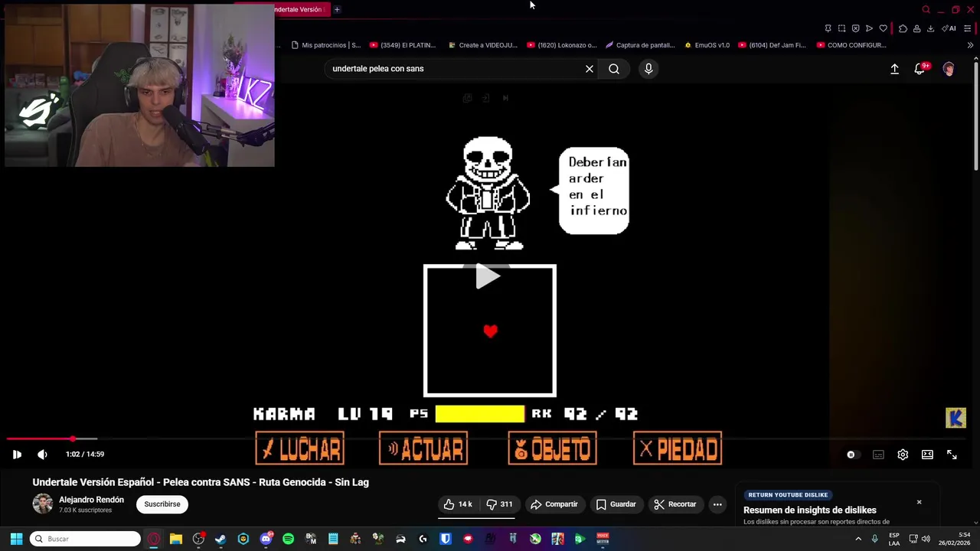Open the YouTube create/upload icon
This screenshot has width=980, height=551.
tap(894, 69)
